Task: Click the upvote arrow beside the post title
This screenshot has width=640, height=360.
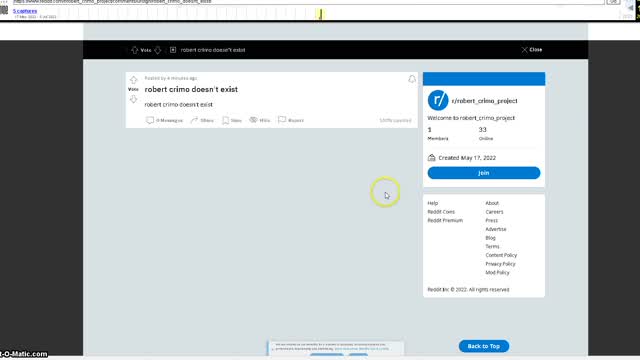Action: pos(133,80)
